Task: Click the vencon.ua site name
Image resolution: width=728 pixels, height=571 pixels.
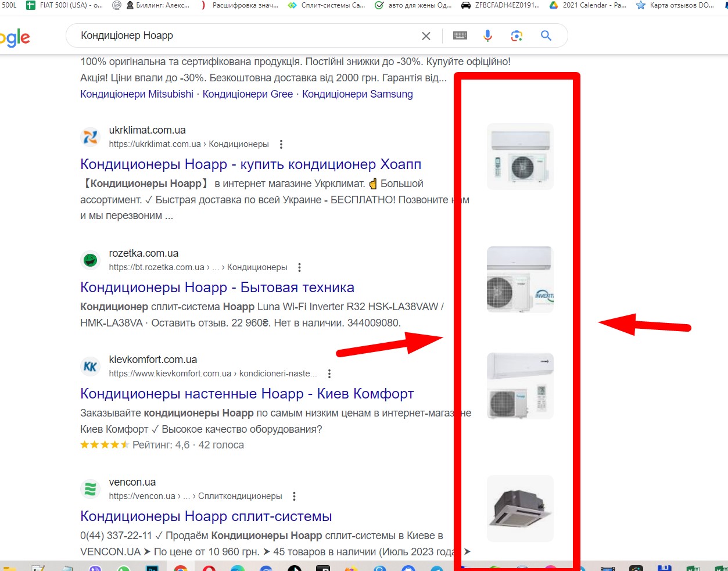Action: point(132,482)
